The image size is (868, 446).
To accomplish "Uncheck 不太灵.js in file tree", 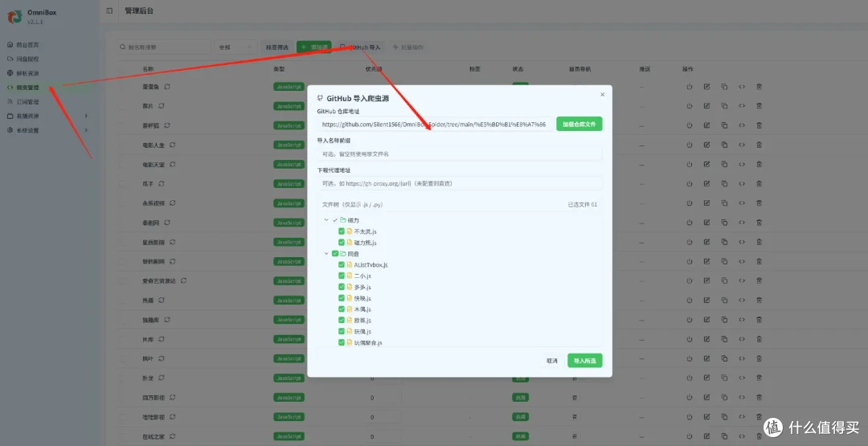I will [342, 231].
